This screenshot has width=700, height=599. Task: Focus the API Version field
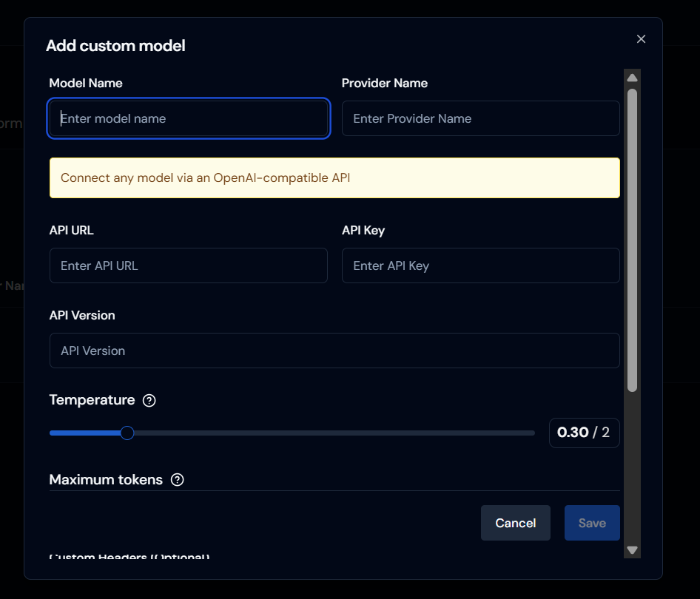click(x=334, y=351)
